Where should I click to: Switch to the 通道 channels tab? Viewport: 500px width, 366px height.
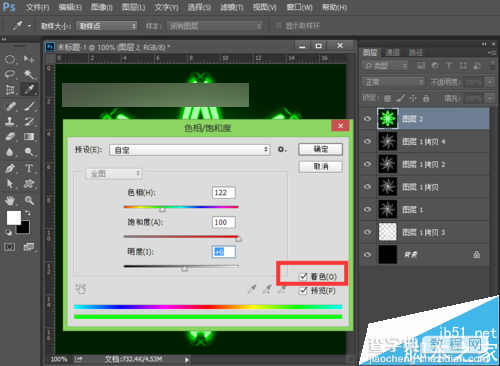(x=392, y=52)
